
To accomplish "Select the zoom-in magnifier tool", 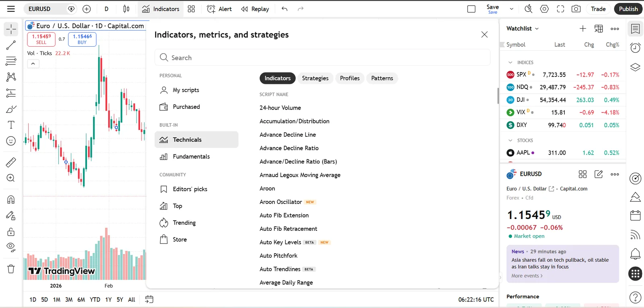I will [11, 178].
